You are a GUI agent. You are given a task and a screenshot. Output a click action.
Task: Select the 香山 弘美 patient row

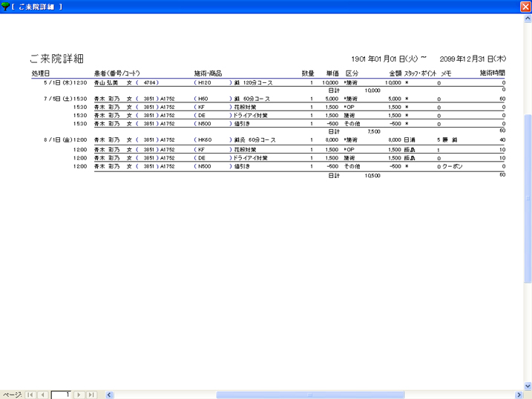tap(108, 82)
